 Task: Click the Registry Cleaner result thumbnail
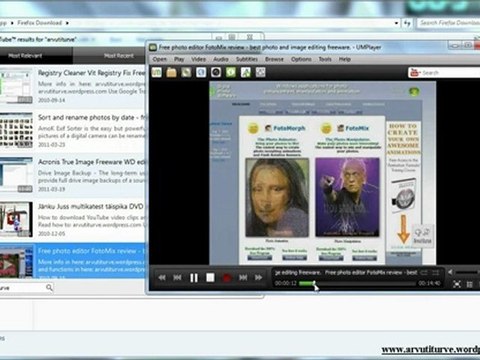pyautogui.click(x=16, y=86)
